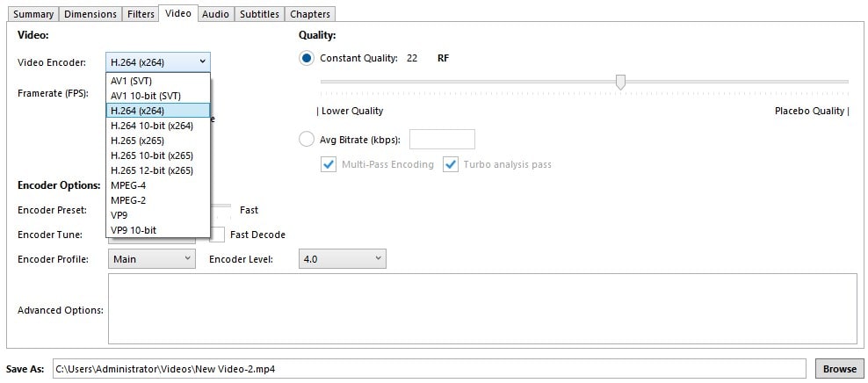Toggle the Multi-Pass Encoding checkbox
Screen dimensions: 868x383
pos(329,164)
